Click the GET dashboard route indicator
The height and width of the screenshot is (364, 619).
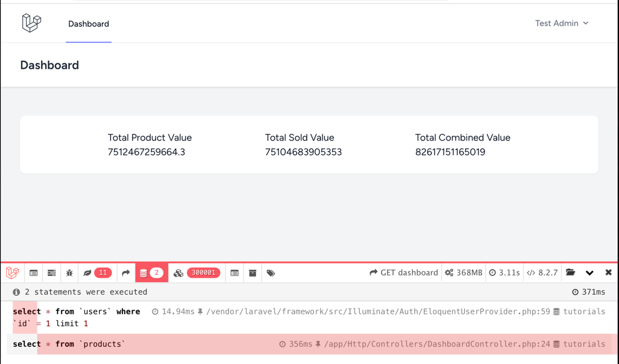pyautogui.click(x=403, y=273)
